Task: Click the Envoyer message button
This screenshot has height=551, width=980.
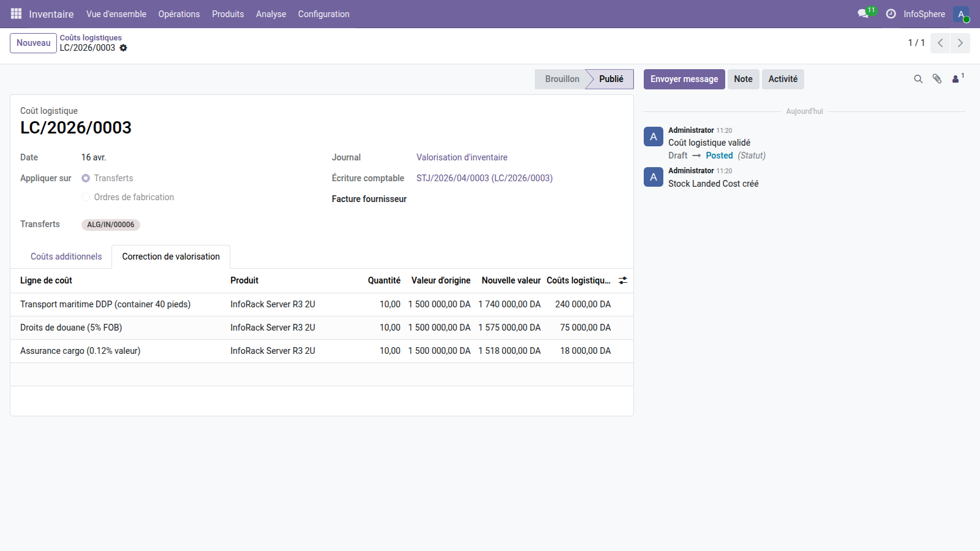Action: pyautogui.click(x=684, y=79)
